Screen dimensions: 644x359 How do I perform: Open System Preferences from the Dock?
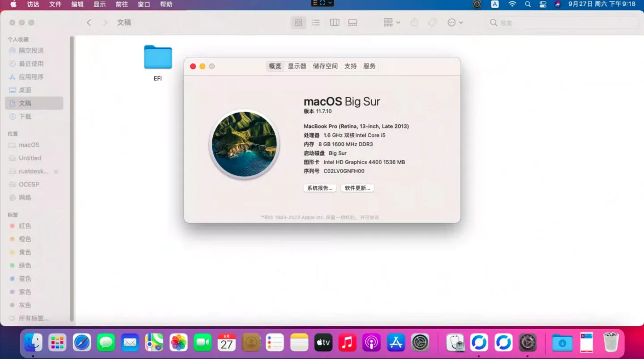[419, 342]
